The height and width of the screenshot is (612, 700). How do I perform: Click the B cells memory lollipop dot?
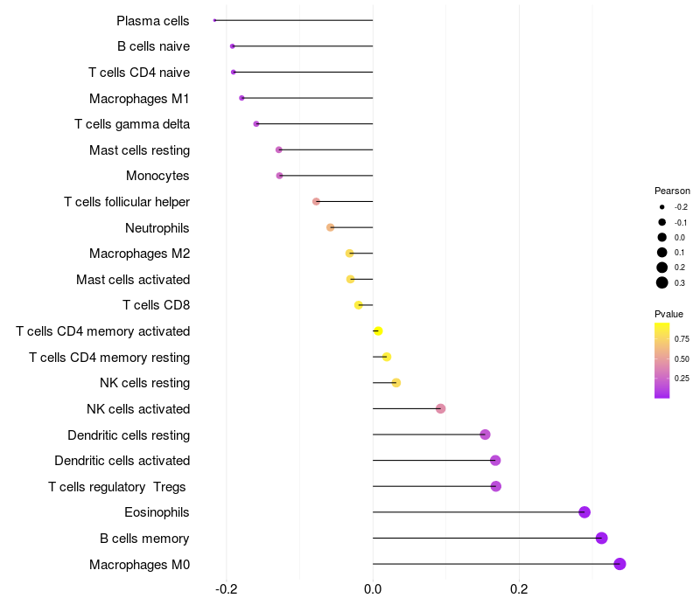click(x=601, y=538)
